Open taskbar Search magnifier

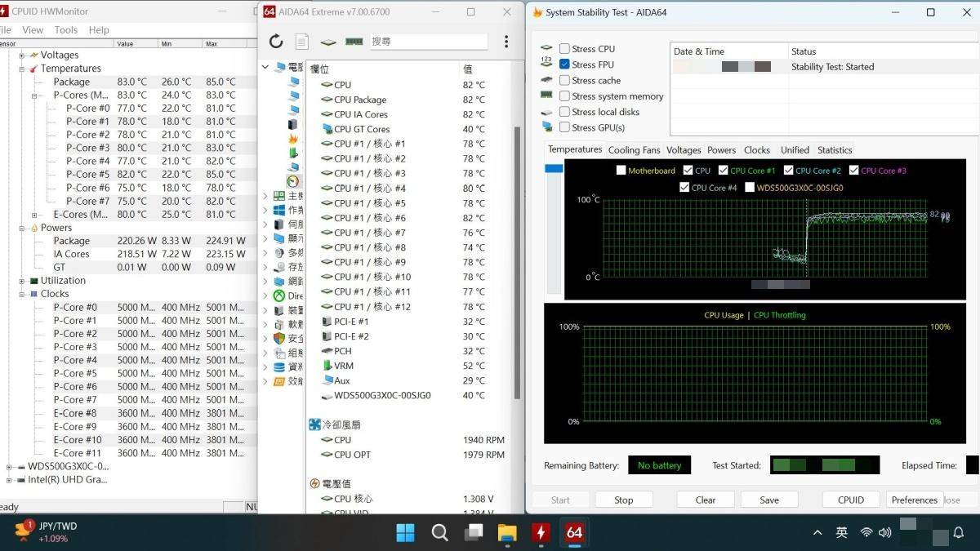pyautogui.click(x=439, y=533)
